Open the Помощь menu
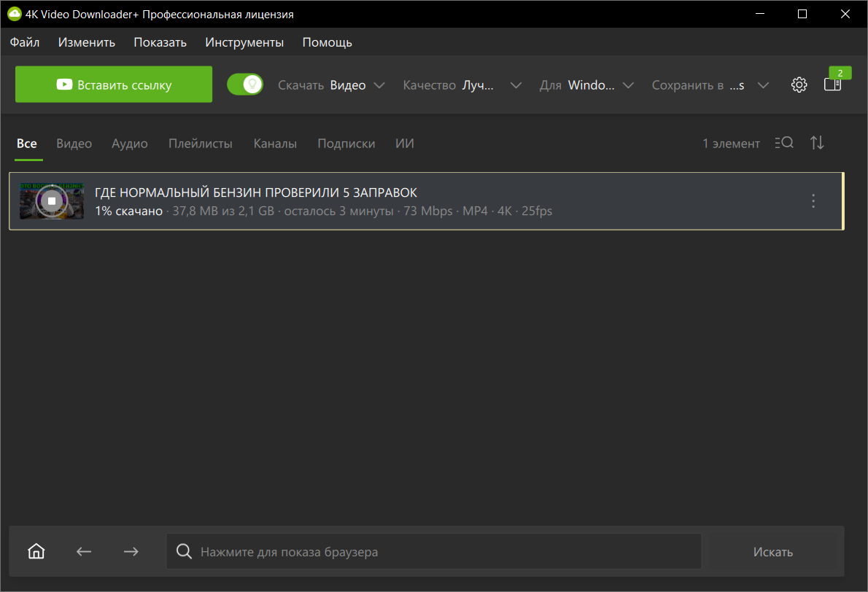The width and height of the screenshot is (868, 592). [328, 42]
